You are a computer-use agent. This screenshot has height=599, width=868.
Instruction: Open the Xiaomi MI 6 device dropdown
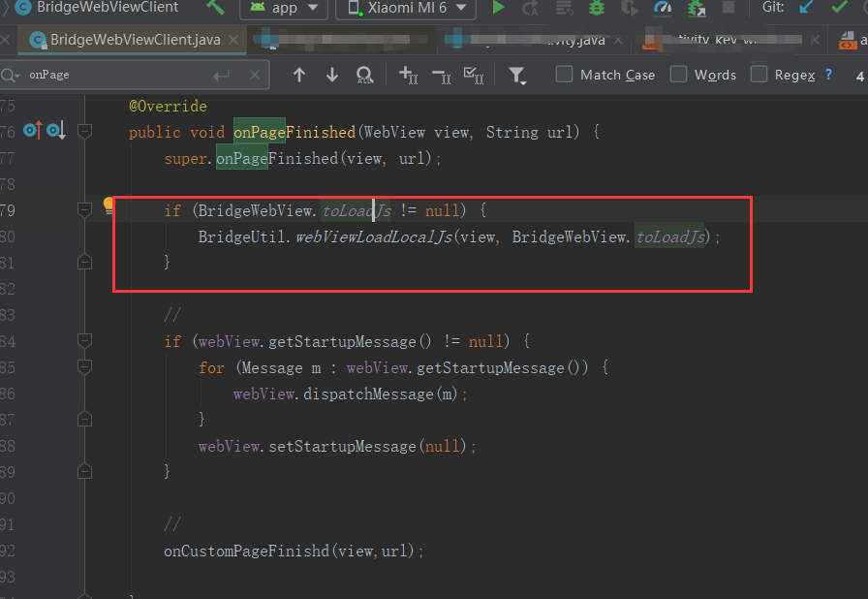(403, 9)
